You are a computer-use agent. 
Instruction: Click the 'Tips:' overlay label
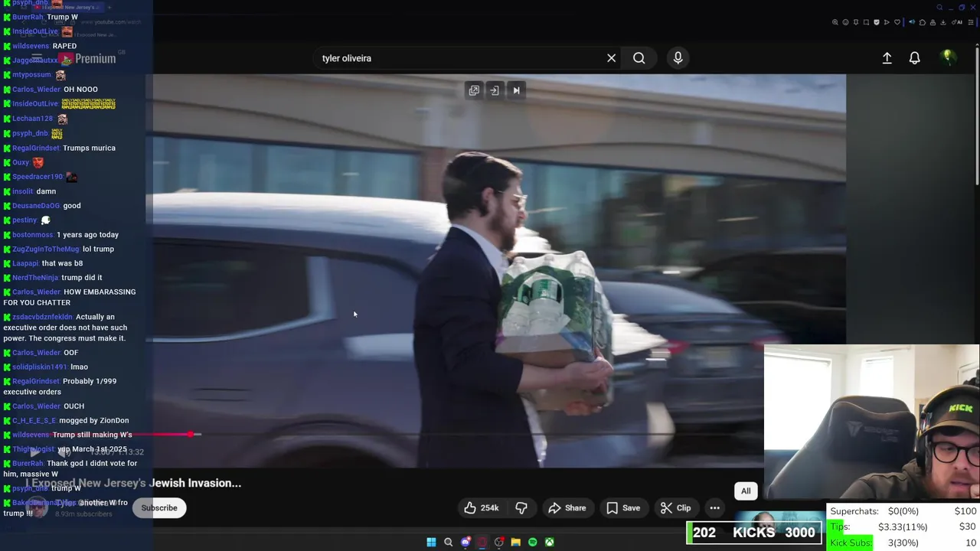tap(840, 527)
